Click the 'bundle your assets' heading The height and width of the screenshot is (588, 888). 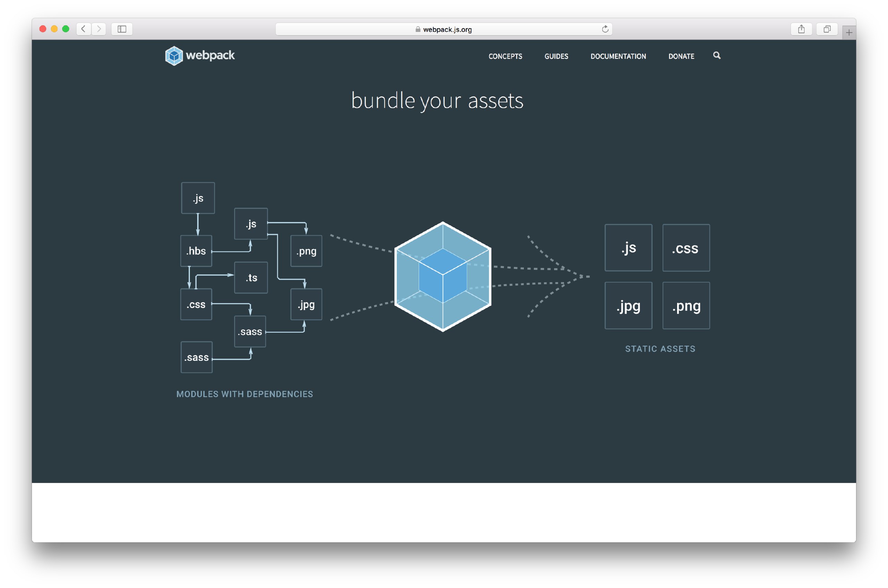tap(437, 101)
